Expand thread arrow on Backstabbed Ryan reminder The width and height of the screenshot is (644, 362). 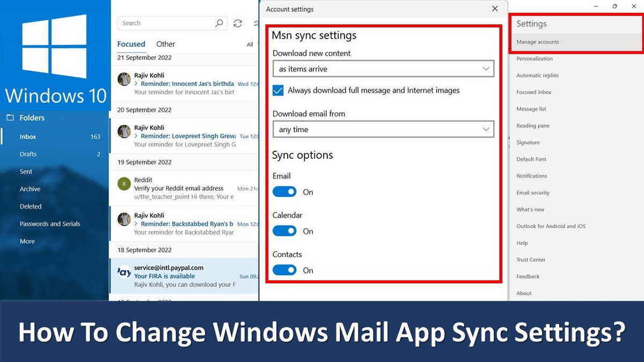(x=136, y=224)
